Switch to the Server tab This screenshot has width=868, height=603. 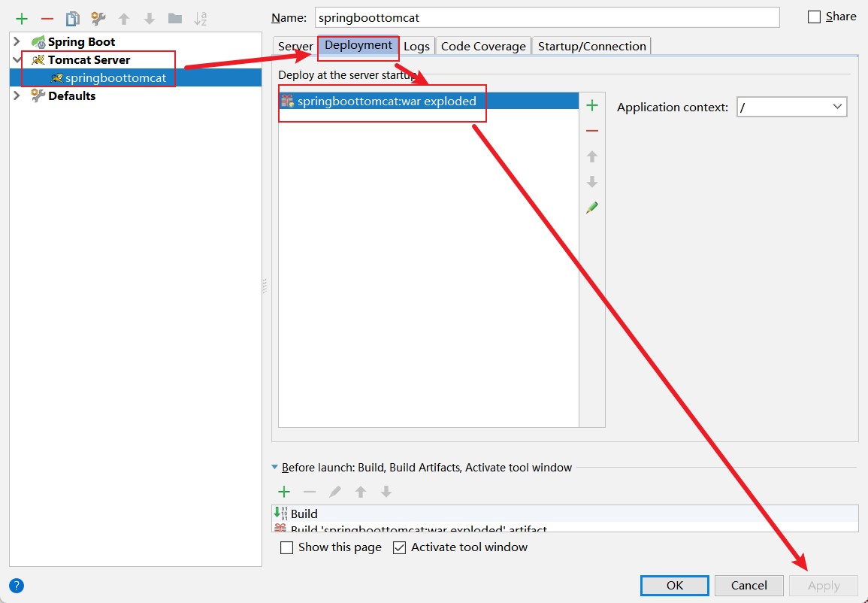pyautogui.click(x=295, y=46)
